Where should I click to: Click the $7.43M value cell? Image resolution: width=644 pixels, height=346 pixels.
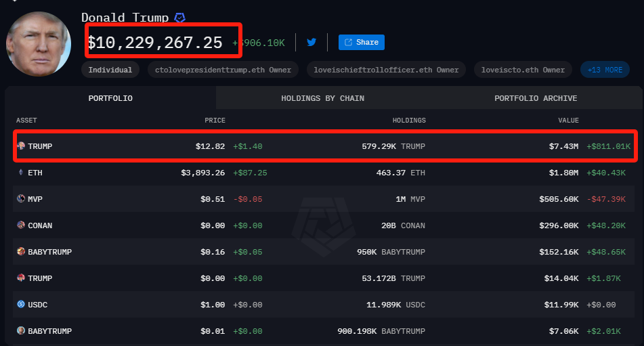click(x=563, y=146)
